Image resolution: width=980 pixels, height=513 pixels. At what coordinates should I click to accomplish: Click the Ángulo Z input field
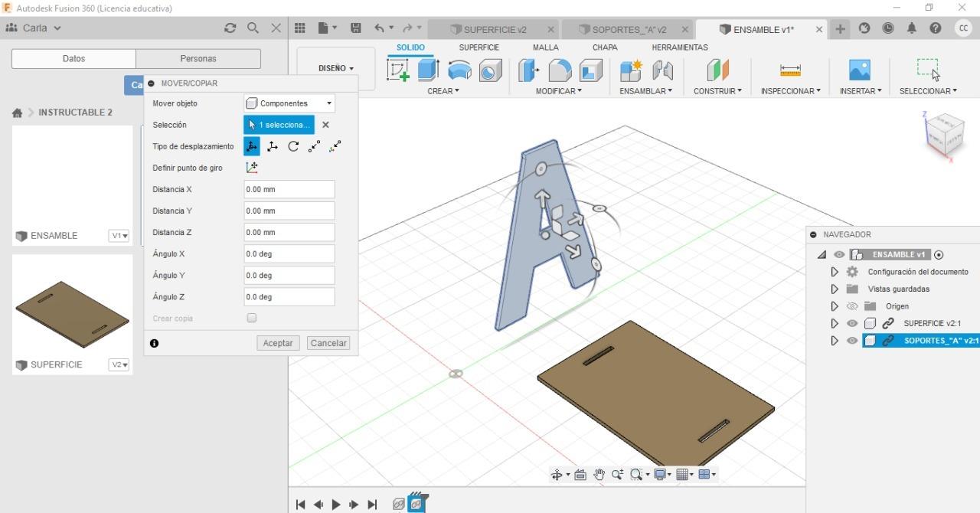pyautogui.click(x=289, y=296)
